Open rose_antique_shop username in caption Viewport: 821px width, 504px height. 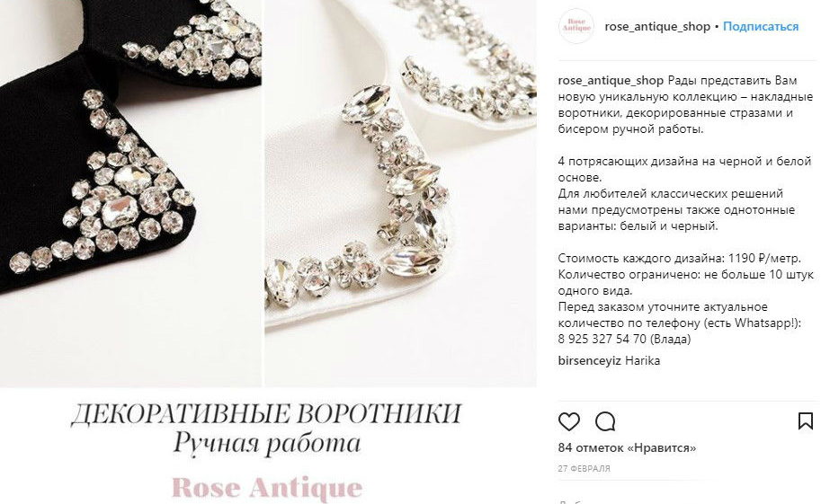coord(611,81)
